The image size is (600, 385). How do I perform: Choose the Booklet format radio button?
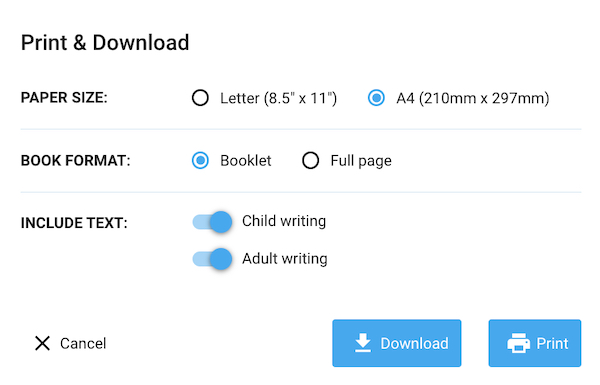click(x=200, y=160)
